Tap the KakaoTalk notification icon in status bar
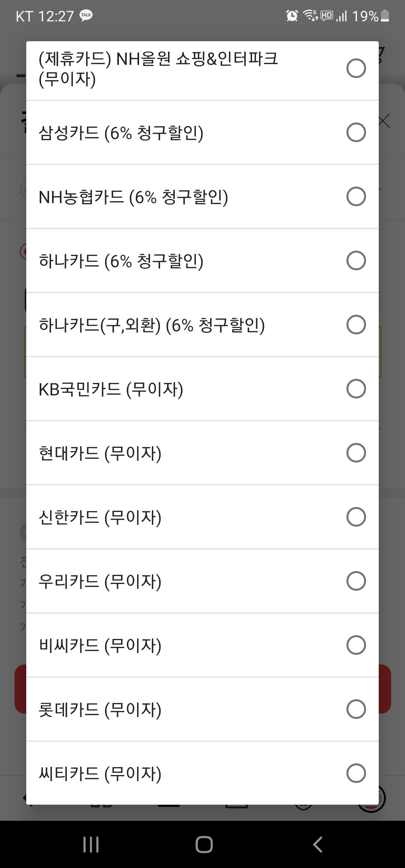 [x=86, y=16]
